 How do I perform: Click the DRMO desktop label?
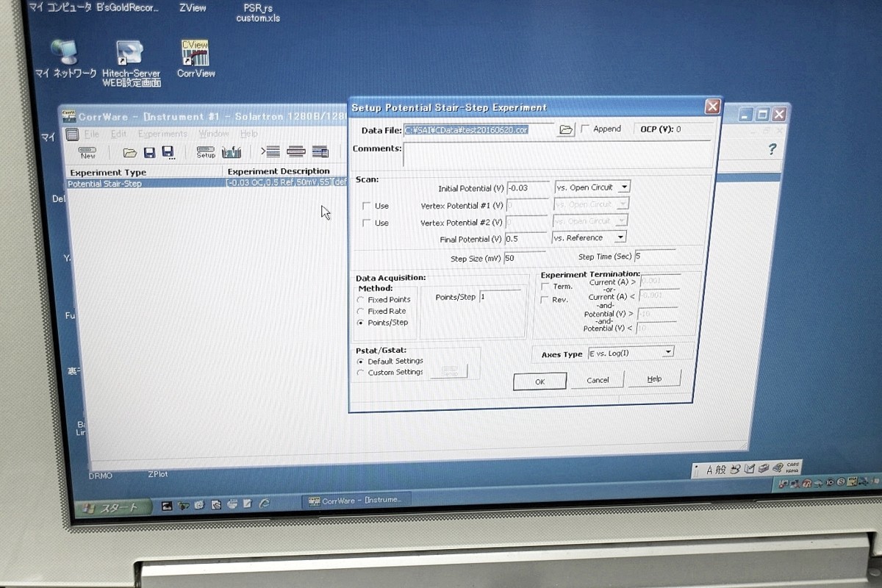[x=101, y=476]
